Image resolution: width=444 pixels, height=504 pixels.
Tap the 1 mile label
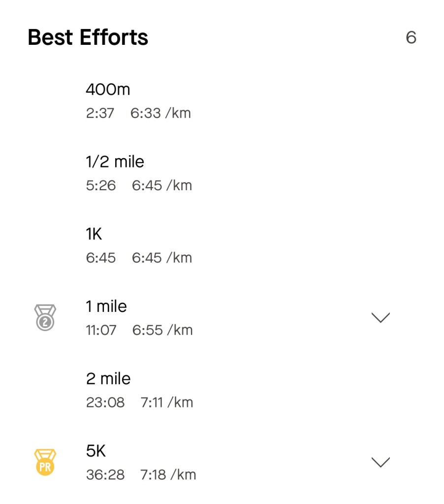click(x=106, y=306)
